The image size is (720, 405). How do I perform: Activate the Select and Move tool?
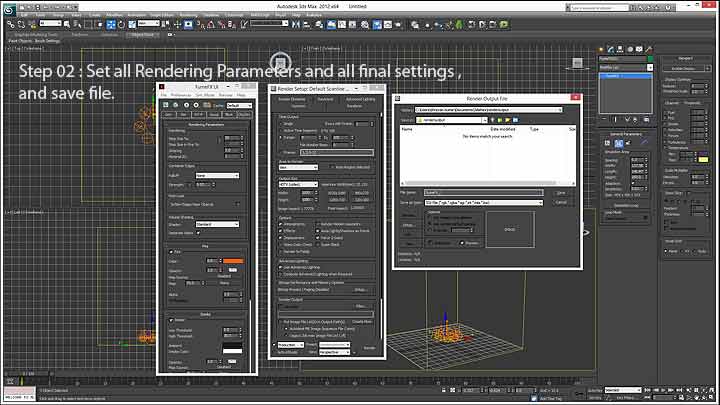tap(111, 24)
